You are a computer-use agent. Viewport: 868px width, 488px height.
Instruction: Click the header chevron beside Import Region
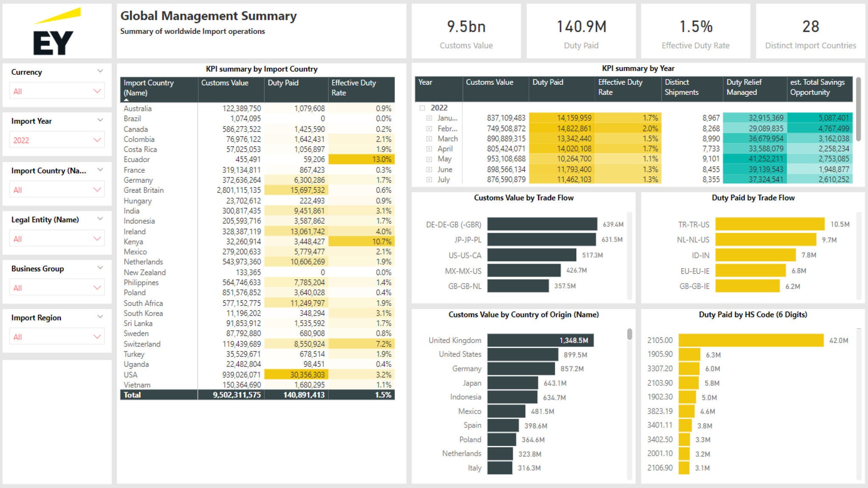(100, 317)
